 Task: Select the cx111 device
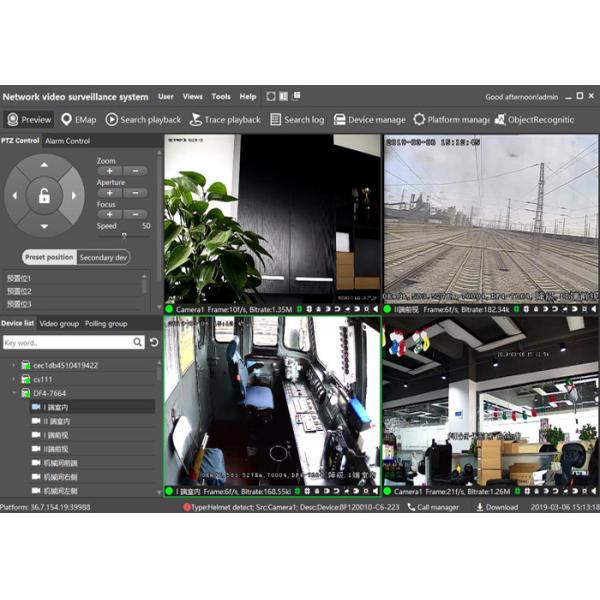pos(42,379)
